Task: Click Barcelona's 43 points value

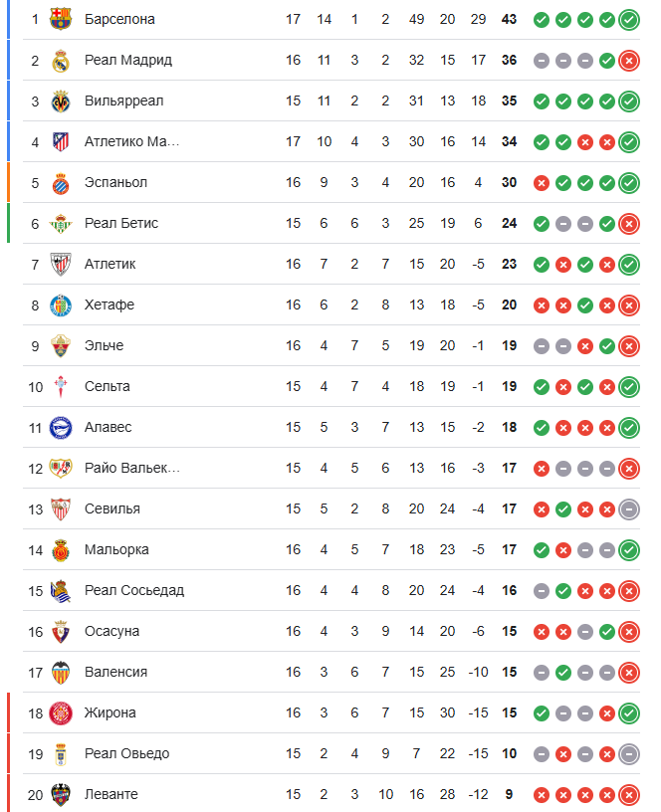Action: point(509,19)
